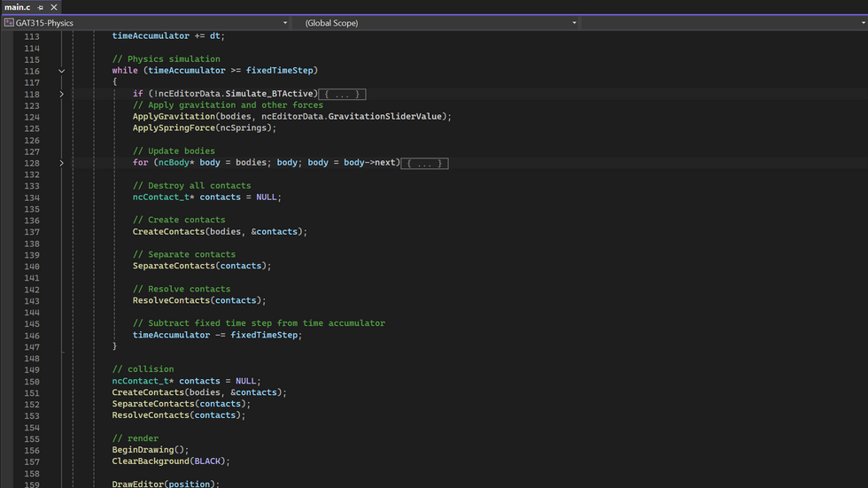This screenshot has height=488, width=868.
Task: Expand the collapsed for loop at line 128
Action: [61, 163]
